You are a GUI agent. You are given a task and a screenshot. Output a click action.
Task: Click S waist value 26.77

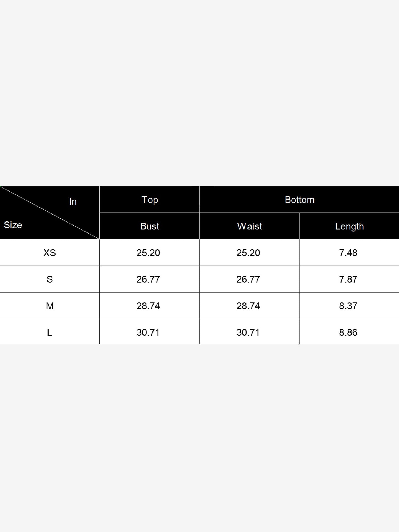point(248,279)
